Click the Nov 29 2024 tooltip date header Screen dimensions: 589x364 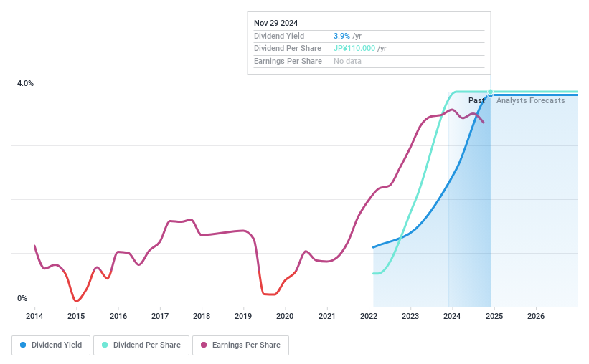pos(276,23)
